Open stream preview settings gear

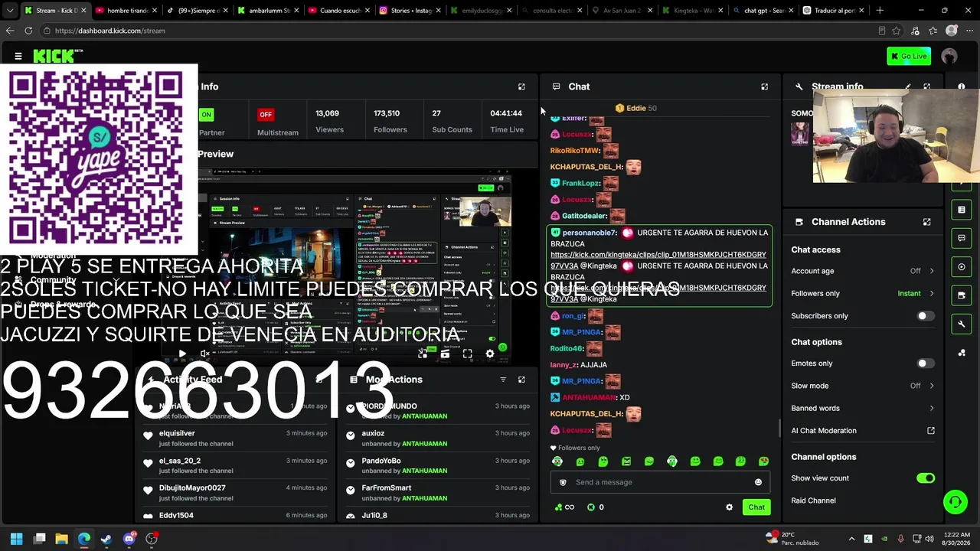[x=490, y=354]
